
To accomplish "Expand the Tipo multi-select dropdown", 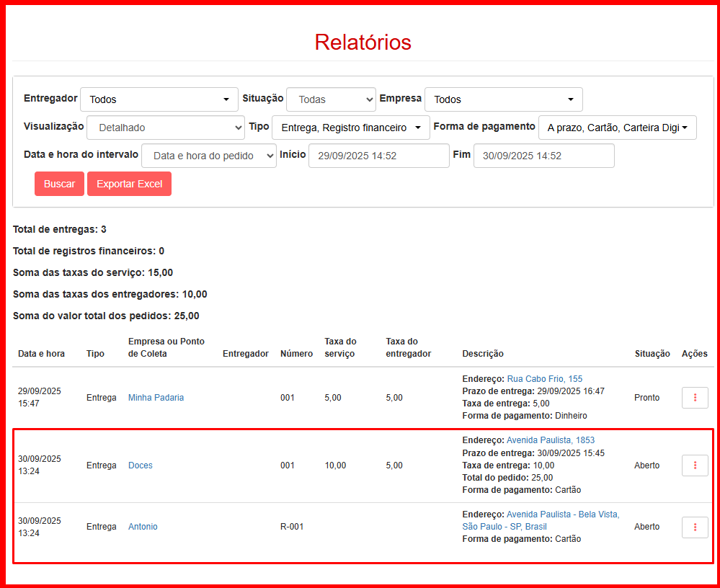I will click(x=350, y=128).
